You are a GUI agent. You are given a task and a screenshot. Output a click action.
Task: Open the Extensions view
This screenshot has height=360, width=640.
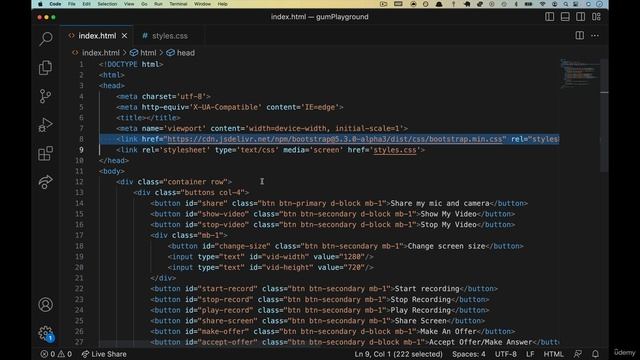(x=46, y=153)
